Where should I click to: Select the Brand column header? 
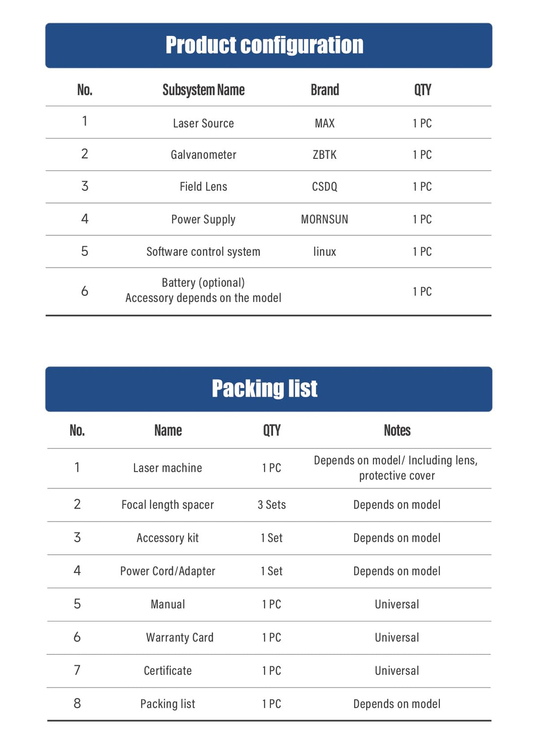[x=324, y=90]
